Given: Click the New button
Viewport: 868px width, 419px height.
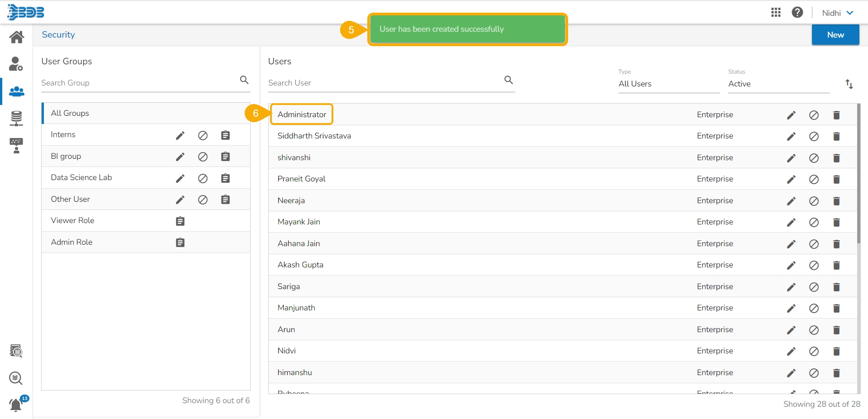Looking at the screenshot, I should click(835, 35).
